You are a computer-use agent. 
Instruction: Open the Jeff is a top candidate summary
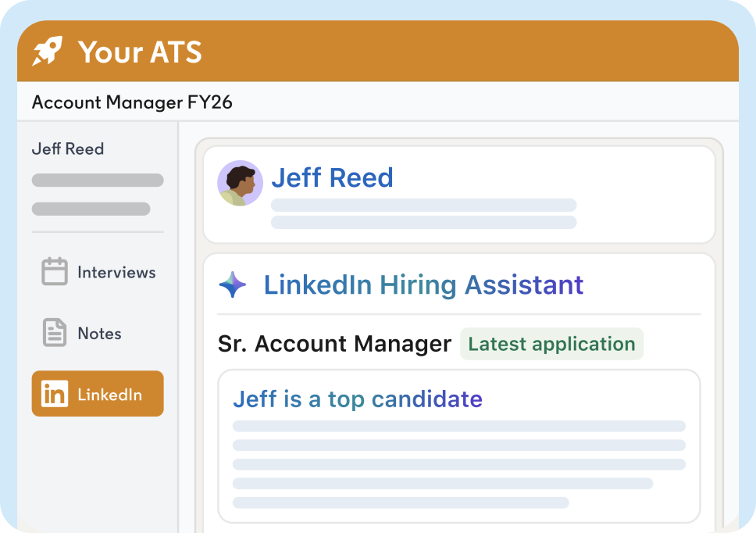click(x=358, y=399)
